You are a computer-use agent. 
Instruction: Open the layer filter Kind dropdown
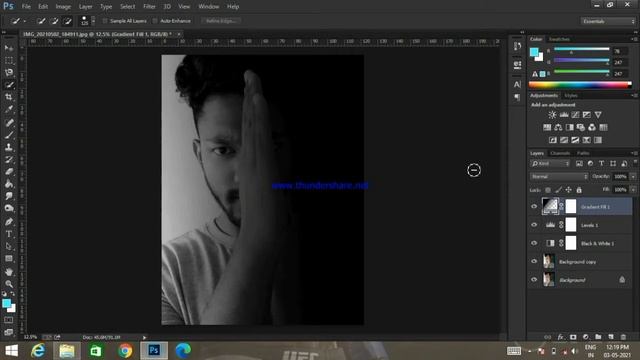click(550, 163)
